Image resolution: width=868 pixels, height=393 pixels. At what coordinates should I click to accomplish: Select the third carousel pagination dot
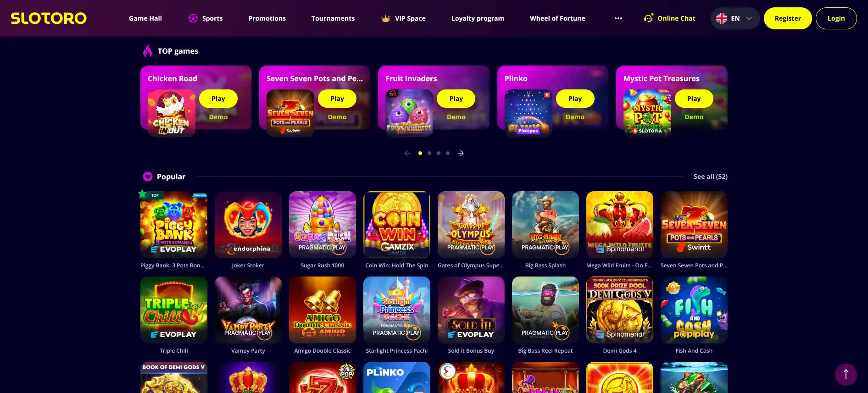pyautogui.click(x=439, y=153)
